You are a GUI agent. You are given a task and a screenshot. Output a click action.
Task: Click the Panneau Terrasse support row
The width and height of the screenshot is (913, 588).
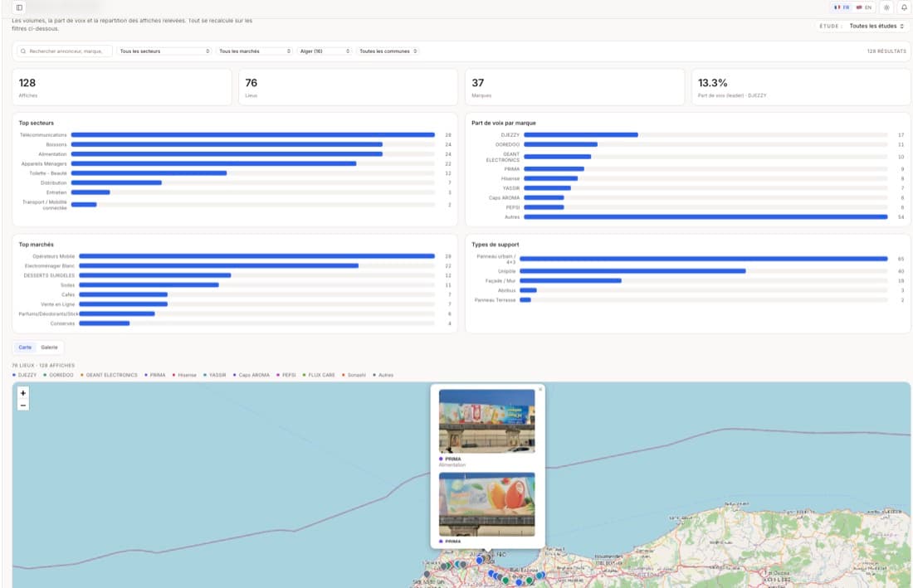click(x=688, y=300)
